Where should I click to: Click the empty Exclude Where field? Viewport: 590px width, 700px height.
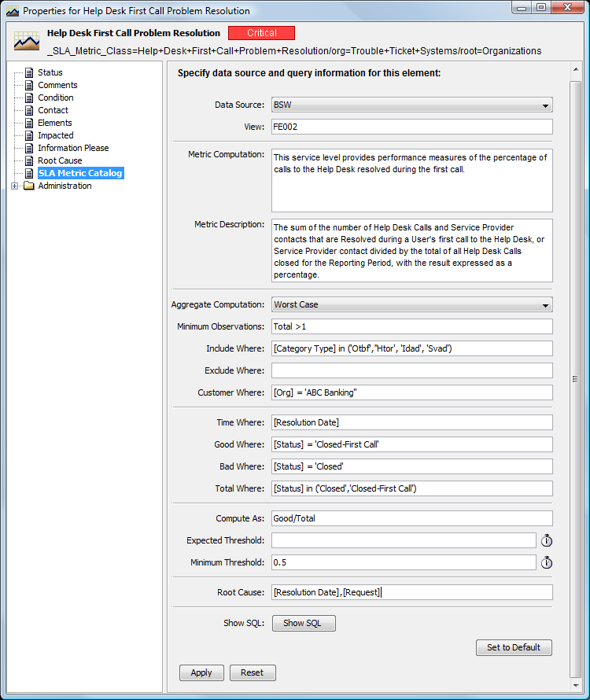[411, 370]
